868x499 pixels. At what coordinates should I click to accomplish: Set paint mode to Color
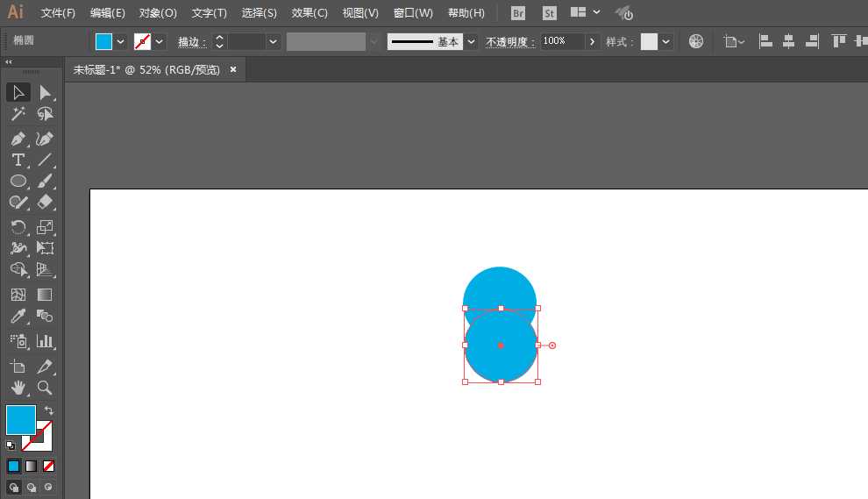coord(14,467)
